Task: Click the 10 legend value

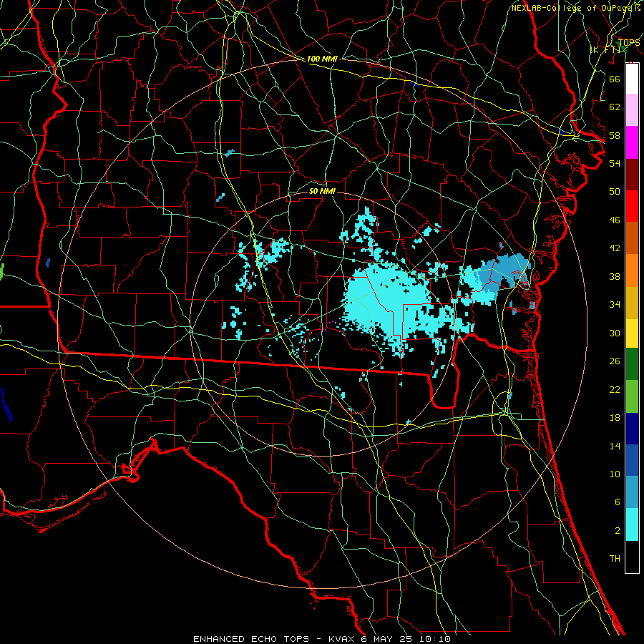Action: [x=615, y=474]
